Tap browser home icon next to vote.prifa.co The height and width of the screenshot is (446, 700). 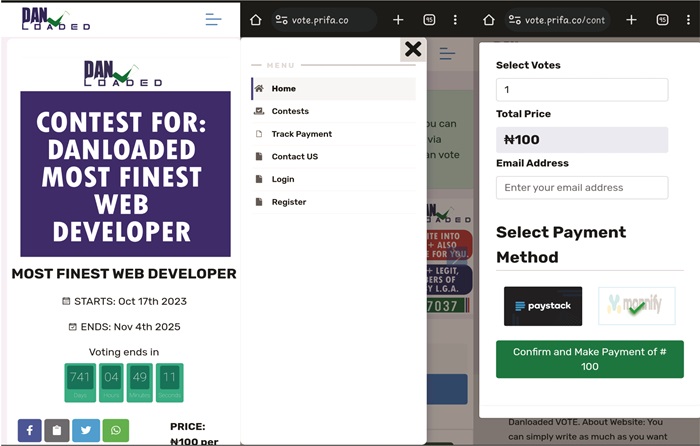point(255,20)
